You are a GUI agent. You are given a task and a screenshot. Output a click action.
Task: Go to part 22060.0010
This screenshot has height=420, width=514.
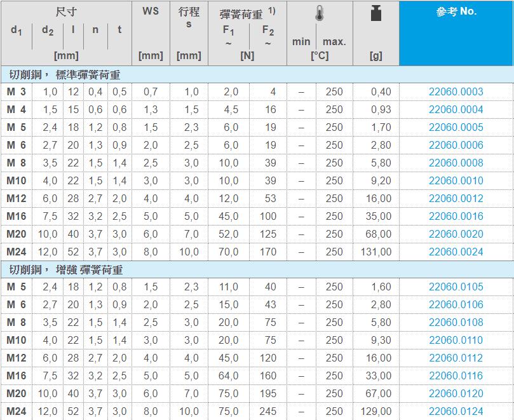pyautogui.click(x=456, y=180)
